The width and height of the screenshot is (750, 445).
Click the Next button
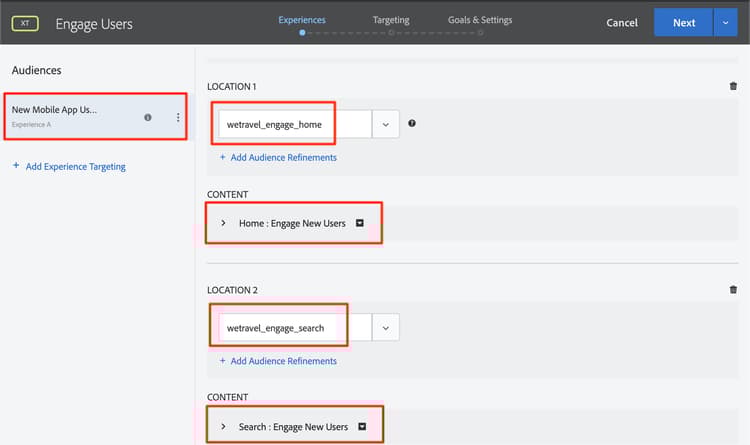point(684,22)
